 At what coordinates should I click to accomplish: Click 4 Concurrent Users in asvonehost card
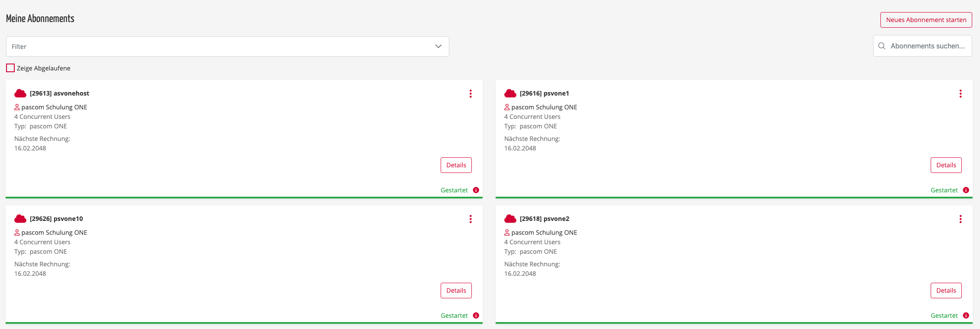tap(42, 117)
